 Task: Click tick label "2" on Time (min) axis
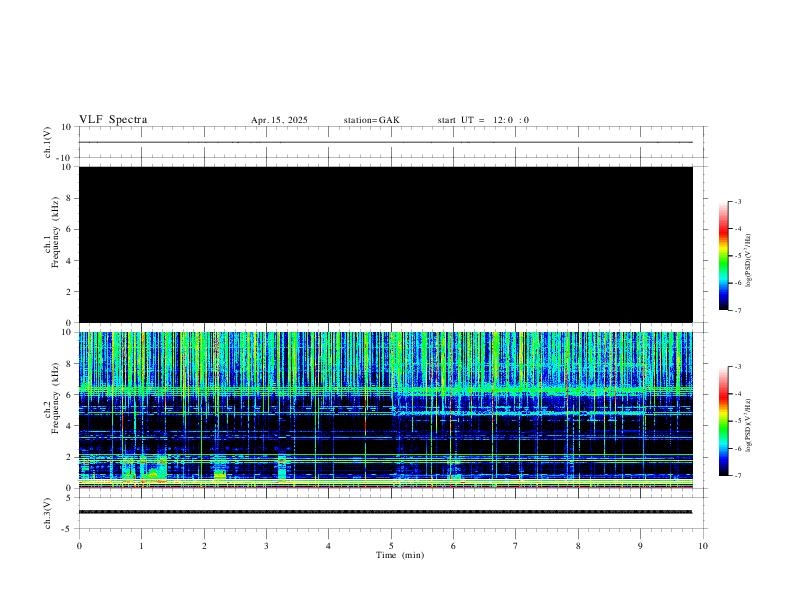(x=204, y=546)
